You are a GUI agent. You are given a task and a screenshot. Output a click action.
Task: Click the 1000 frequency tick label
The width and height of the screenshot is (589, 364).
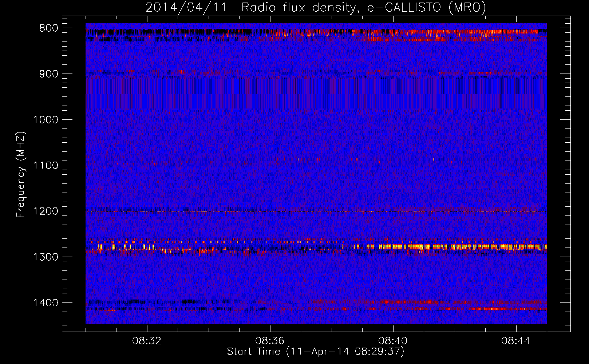click(x=46, y=120)
